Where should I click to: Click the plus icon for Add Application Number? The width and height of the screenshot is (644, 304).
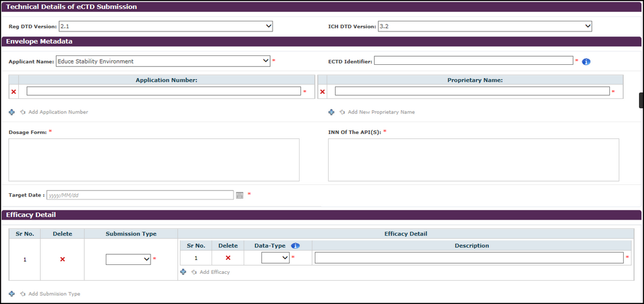[12, 112]
